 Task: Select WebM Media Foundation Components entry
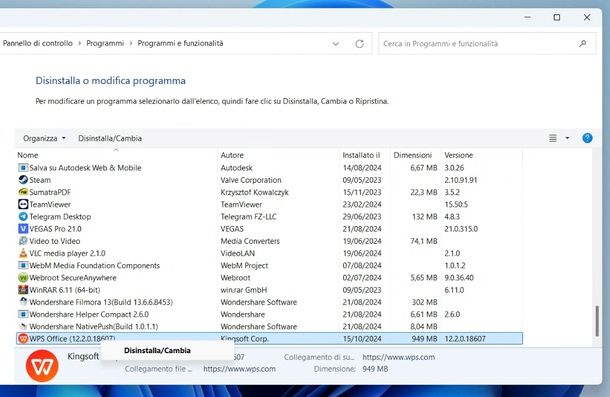pyautogui.click(x=95, y=265)
